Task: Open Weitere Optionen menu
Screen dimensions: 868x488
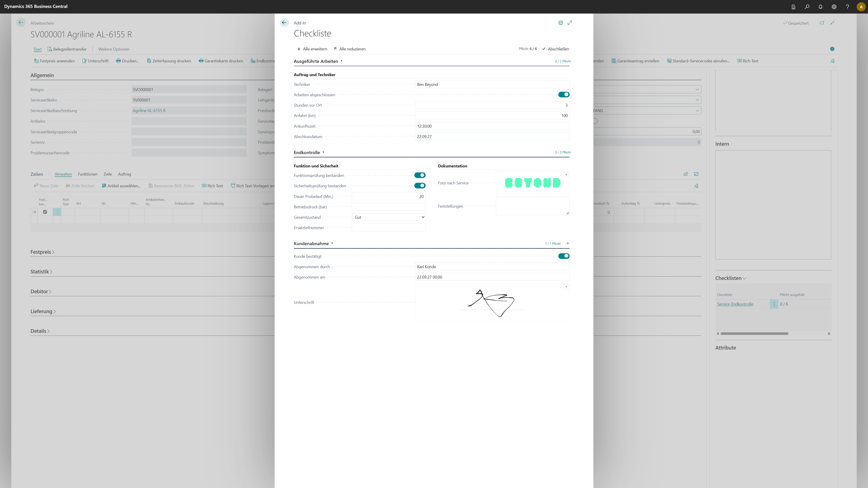Action: 114,49
